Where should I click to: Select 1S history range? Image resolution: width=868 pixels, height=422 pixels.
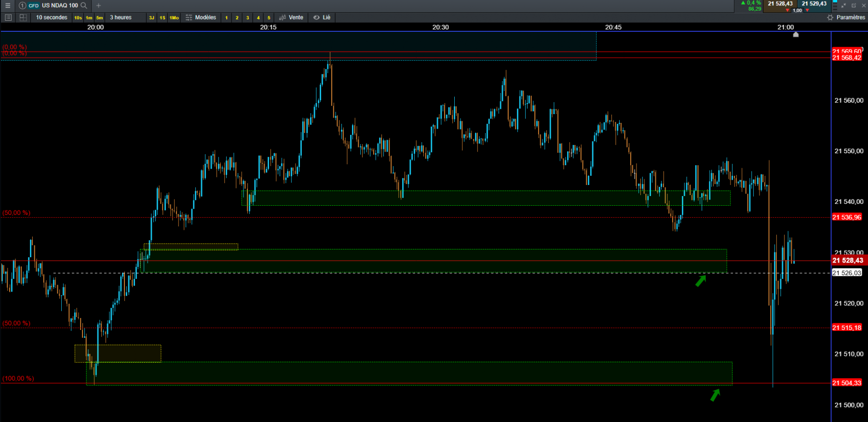[x=163, y=18]
